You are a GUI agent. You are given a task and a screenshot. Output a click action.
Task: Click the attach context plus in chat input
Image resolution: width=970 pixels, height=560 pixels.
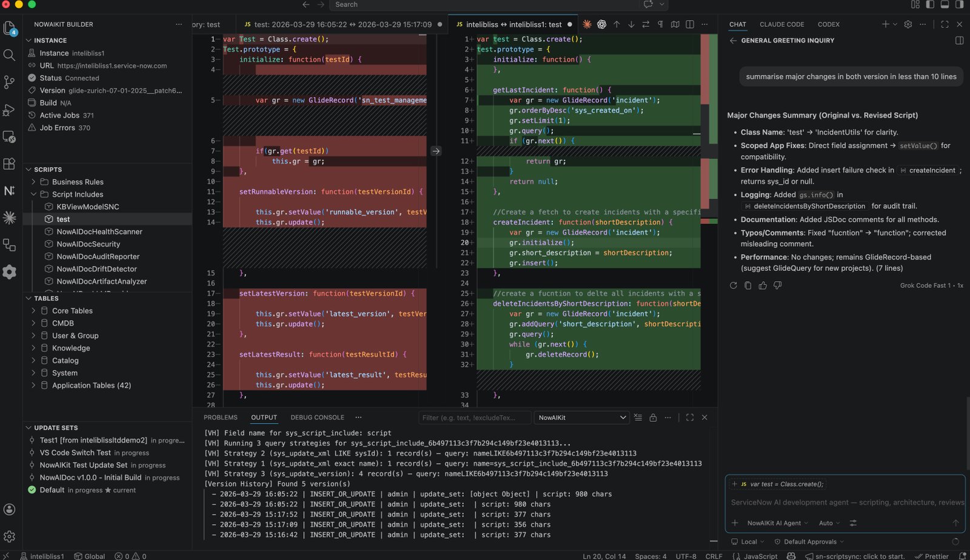click(735, 523)
